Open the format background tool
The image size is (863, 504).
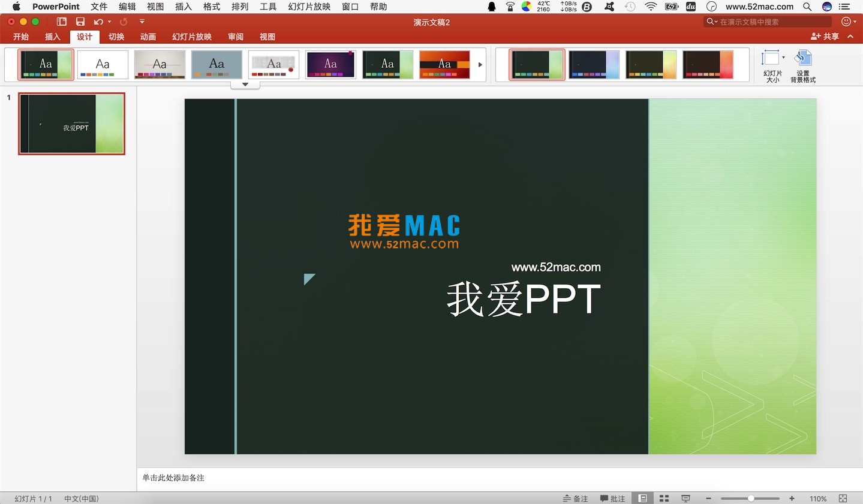(803, 66)
